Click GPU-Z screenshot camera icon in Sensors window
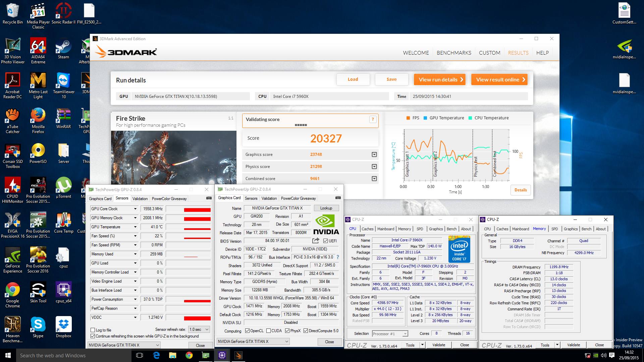The width and height of the screenshot is (644, 362). (209, 198)
